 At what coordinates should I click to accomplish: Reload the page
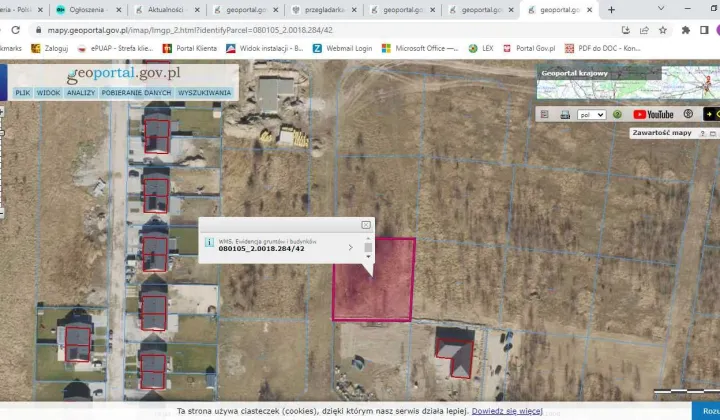tap(16, 30)
